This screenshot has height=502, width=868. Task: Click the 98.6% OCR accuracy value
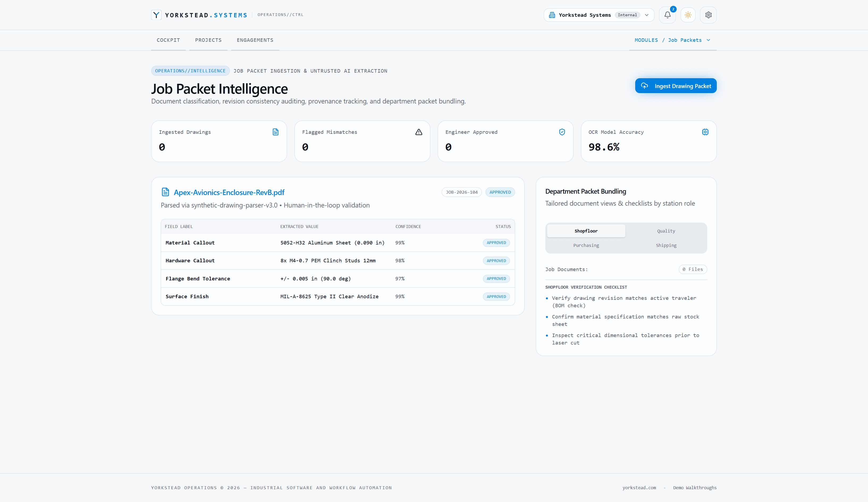click(604, 147)
